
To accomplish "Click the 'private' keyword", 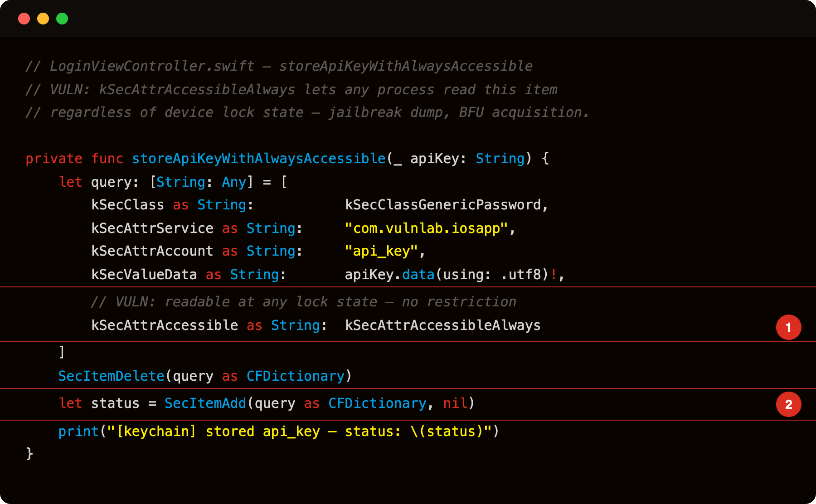I will tap(54, 159).
